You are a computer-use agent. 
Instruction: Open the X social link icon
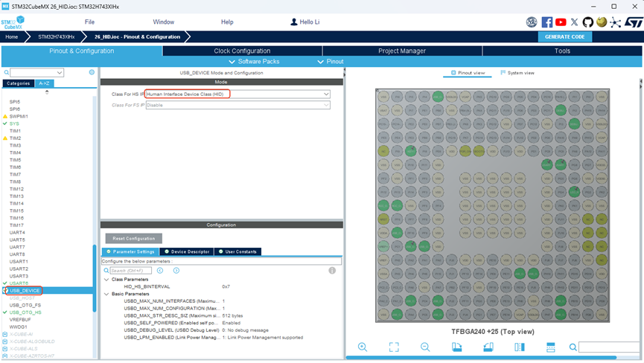[574, 22]
